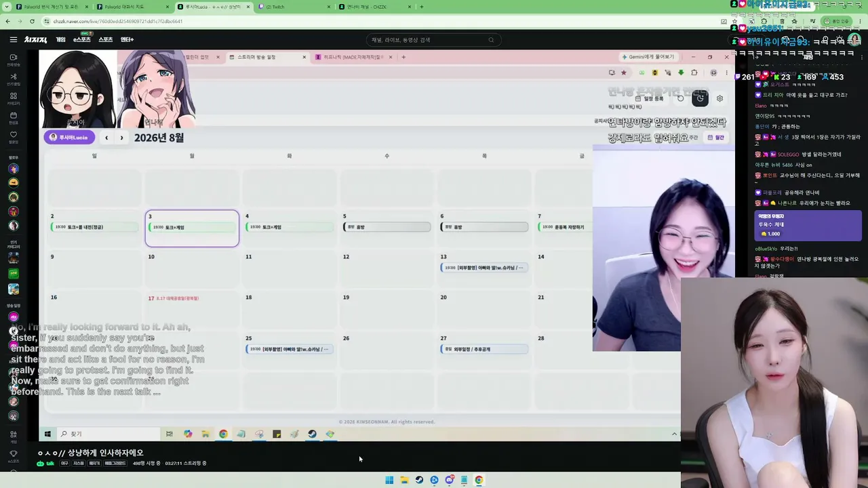Open the 휴방 event on August 5

pos(387,227)
